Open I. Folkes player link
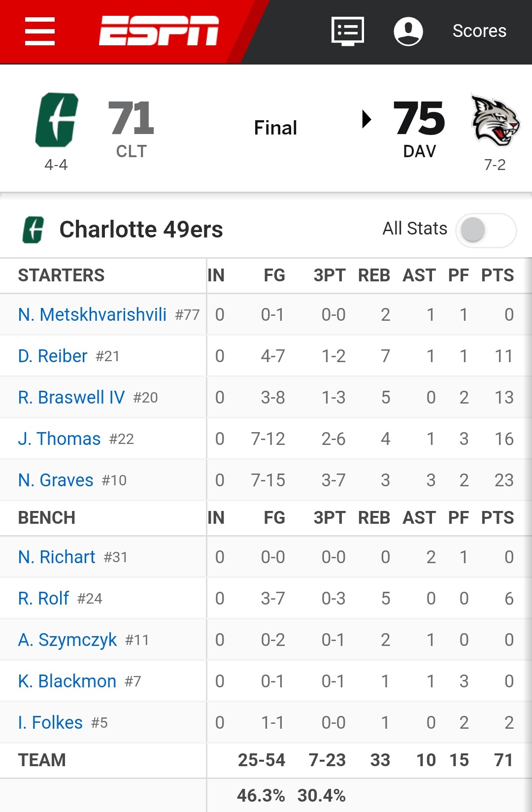This screenshot has height=812, width=532. pyautogui.click(x=50, y=722)
